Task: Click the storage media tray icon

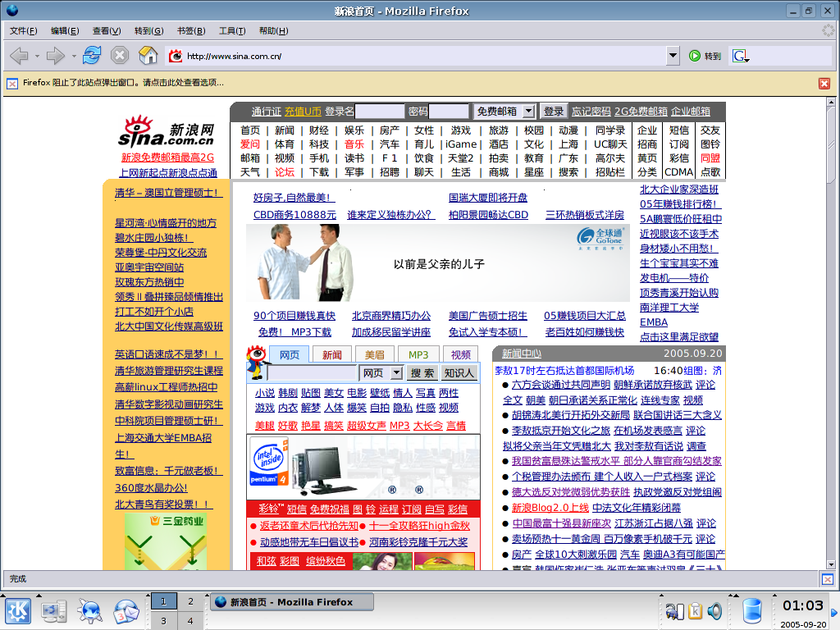Action: click(x=675, y=611)
